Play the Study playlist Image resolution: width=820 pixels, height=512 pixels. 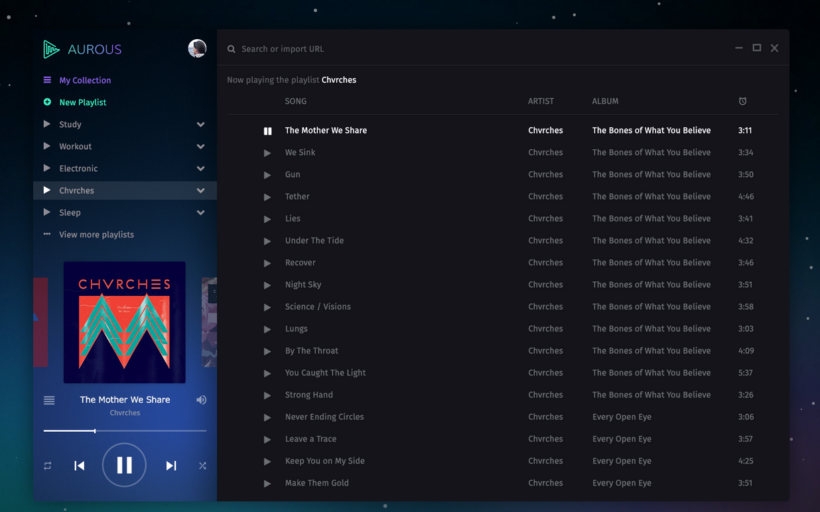click(x=47, y=125)
